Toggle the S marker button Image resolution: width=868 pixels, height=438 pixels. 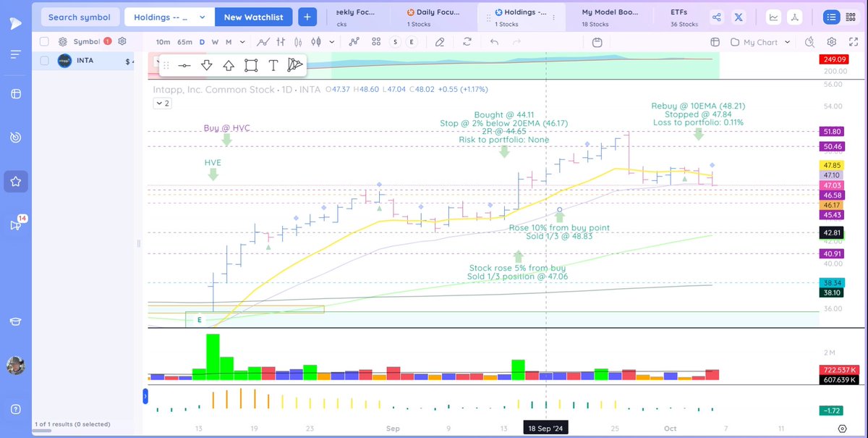pos(396,42)
